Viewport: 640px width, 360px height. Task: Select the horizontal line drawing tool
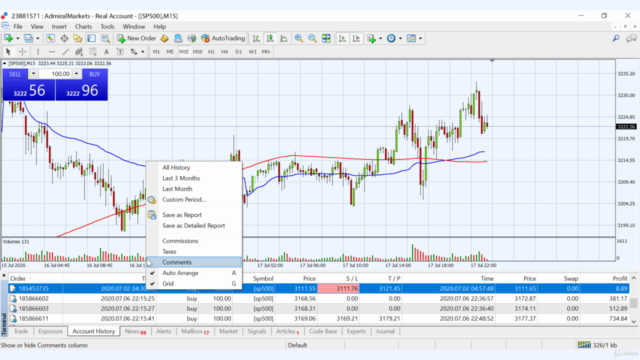click(x=52, y=52)
